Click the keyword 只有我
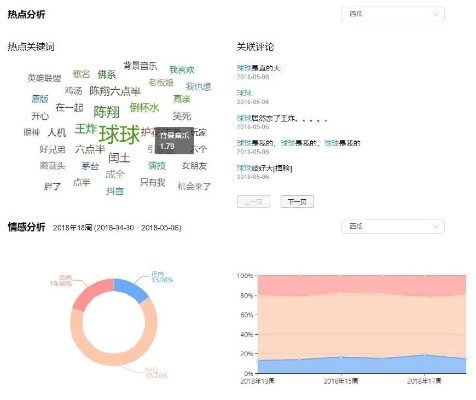The width and height of the screenshot is (476, 400). point(153,182)
